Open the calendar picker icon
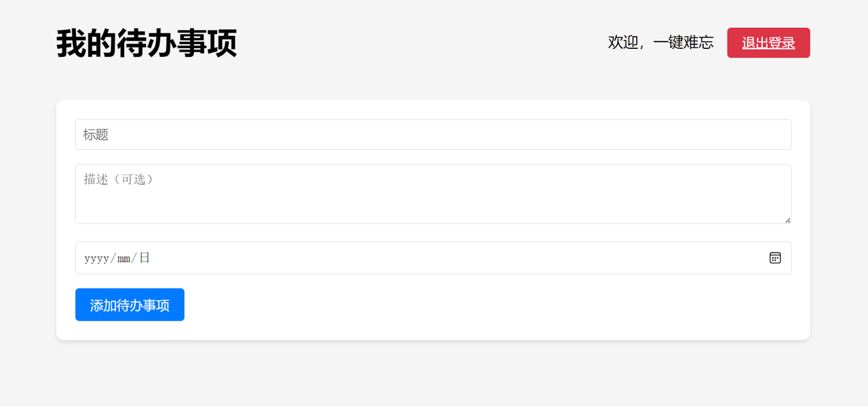This screenshot has width=868, height=406. 775,258
